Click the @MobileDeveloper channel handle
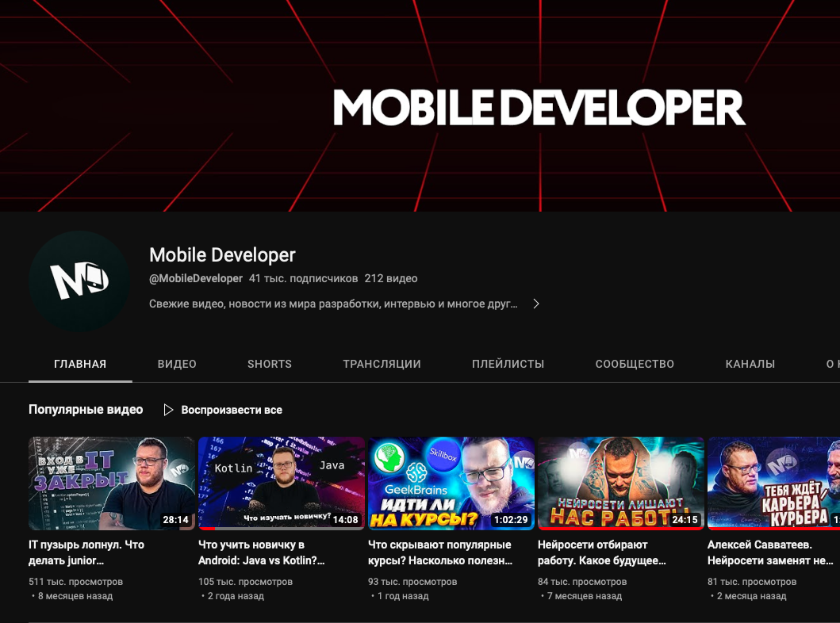Screen dimensions: 840x623 pyautogui.click(x=195, y=278)
